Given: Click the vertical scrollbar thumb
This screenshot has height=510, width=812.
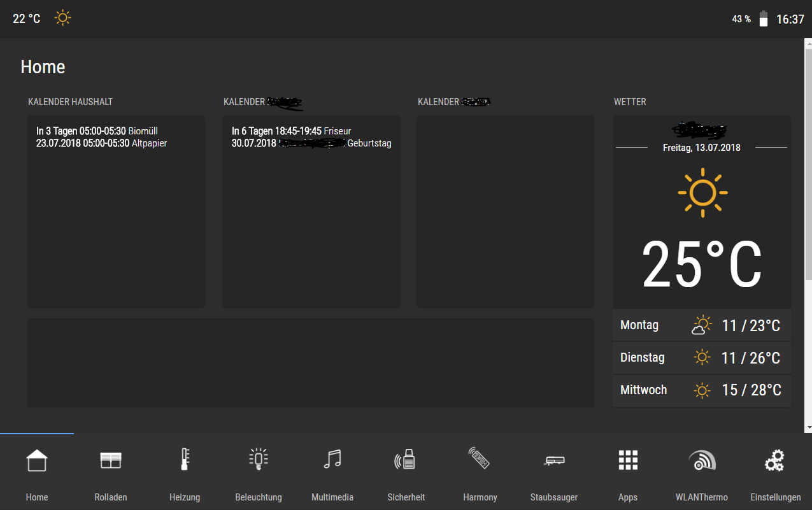Looking at the screenshot, I should 808,164.
